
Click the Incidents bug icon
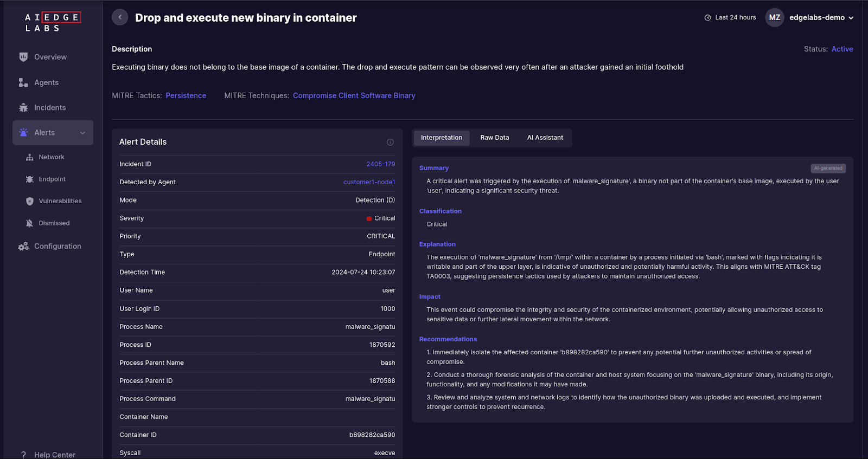point(23,108)
